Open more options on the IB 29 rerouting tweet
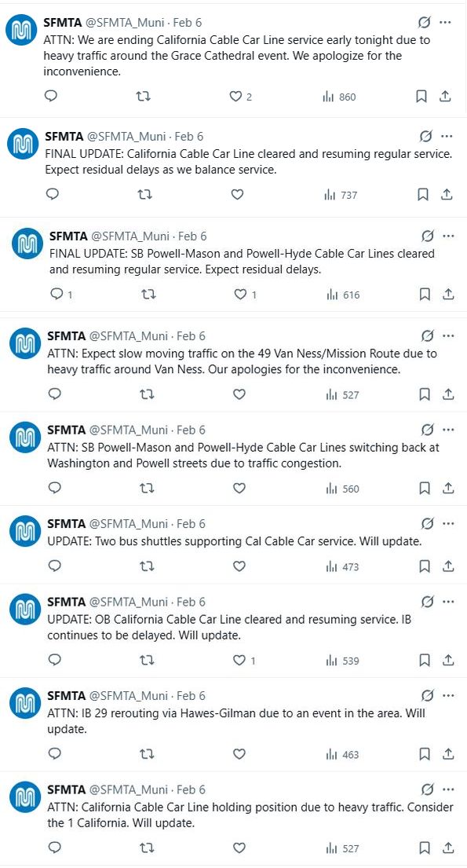This screenshot has height=868, width=467. 448,694
